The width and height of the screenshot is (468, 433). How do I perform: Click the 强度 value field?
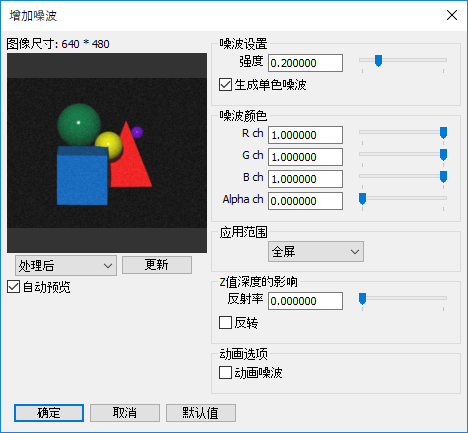(305, 63)
